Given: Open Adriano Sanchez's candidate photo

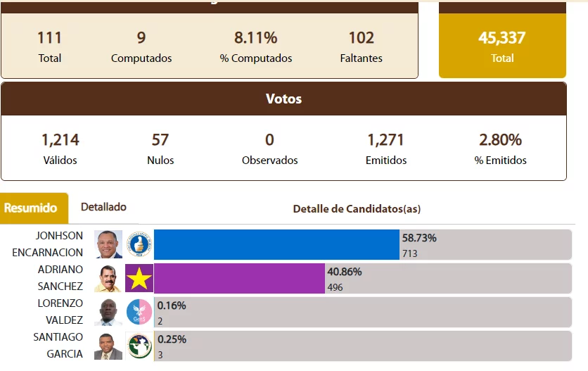Looking at the screenshot, I should (108, 278).
